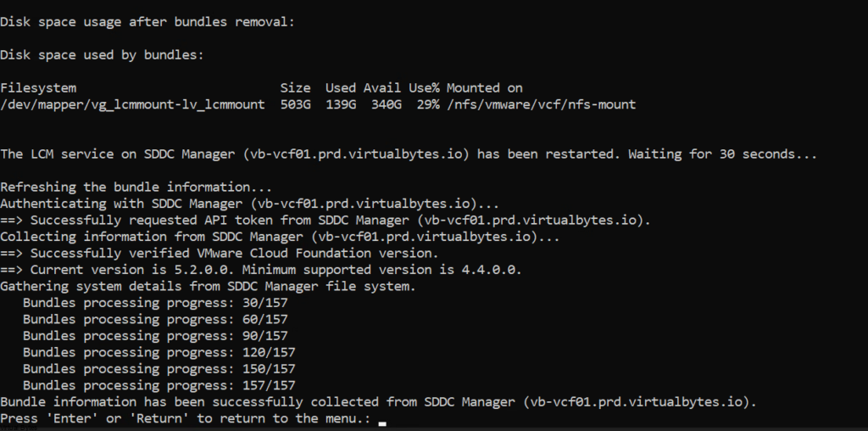The height and width of the screenshot is (431, 868).
Task: Click the "Successfully requested API token" line
Action: (325, 221)
